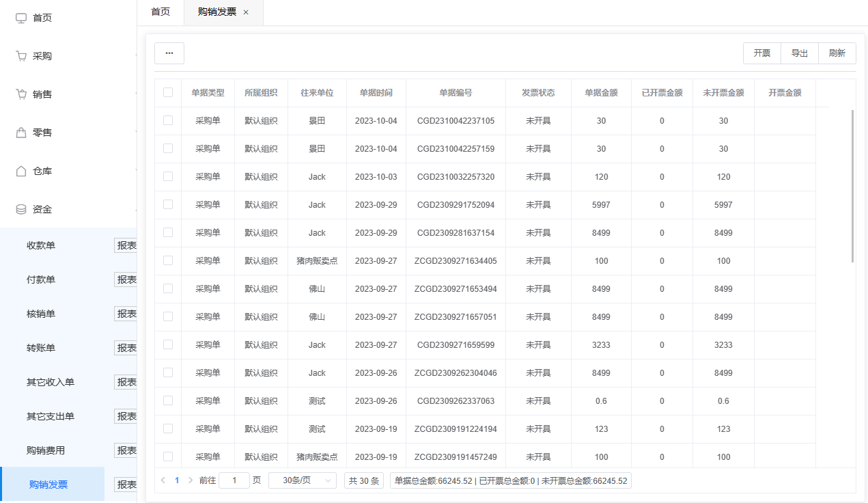Click the 开票 button
868x503 pixels.
coord(762,53)
